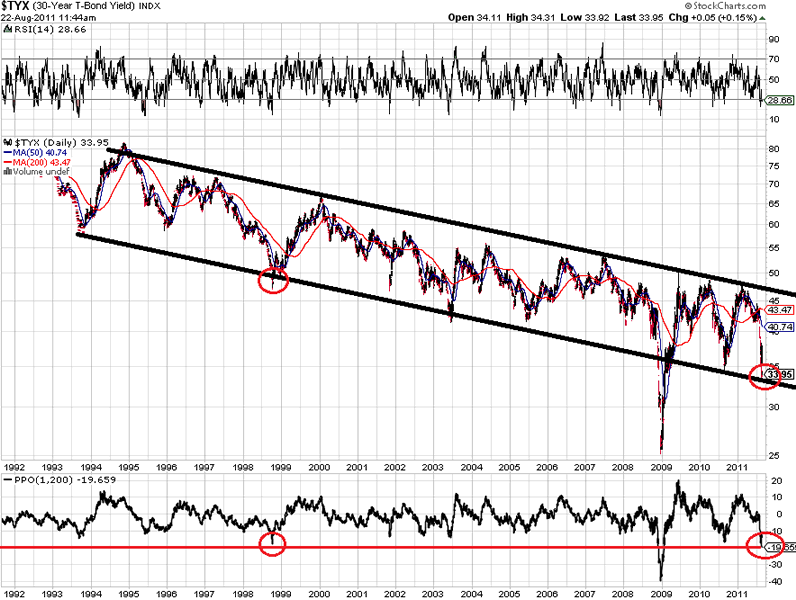Click the red 43.47 MA(200) value tag
Viewport: 796px width, 600px height.
(x=779, y=310)
